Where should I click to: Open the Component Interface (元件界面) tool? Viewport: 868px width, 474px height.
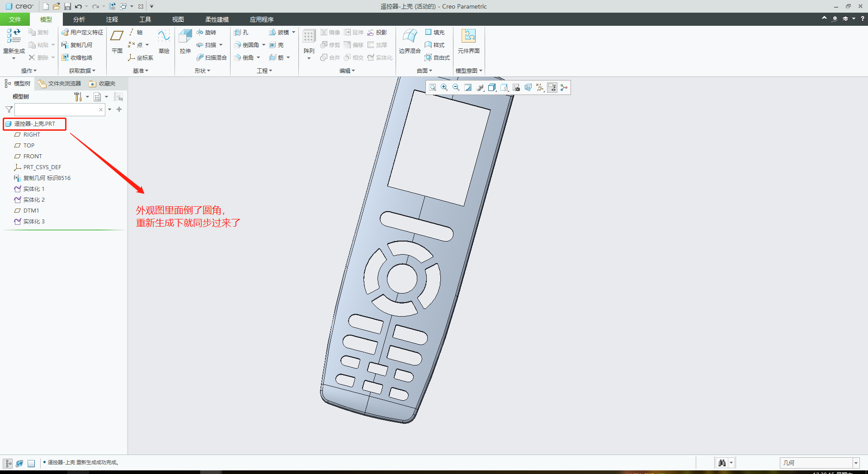tap(468, 42)
